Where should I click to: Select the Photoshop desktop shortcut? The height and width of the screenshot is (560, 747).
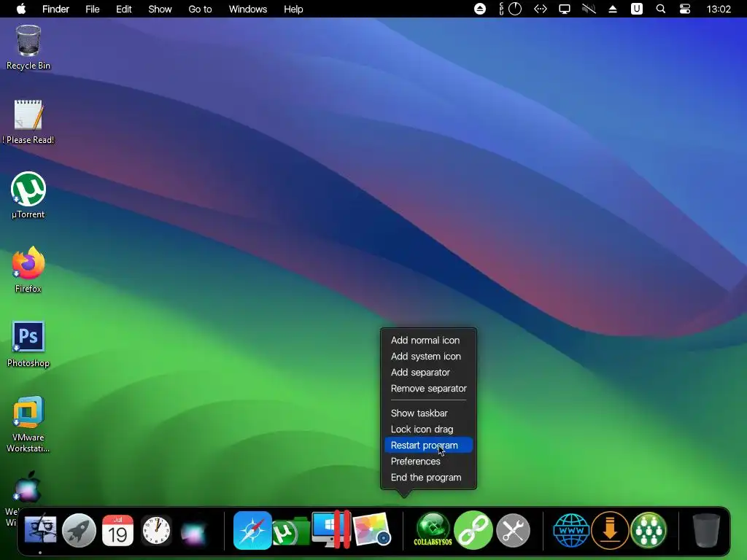pos(28,344)
